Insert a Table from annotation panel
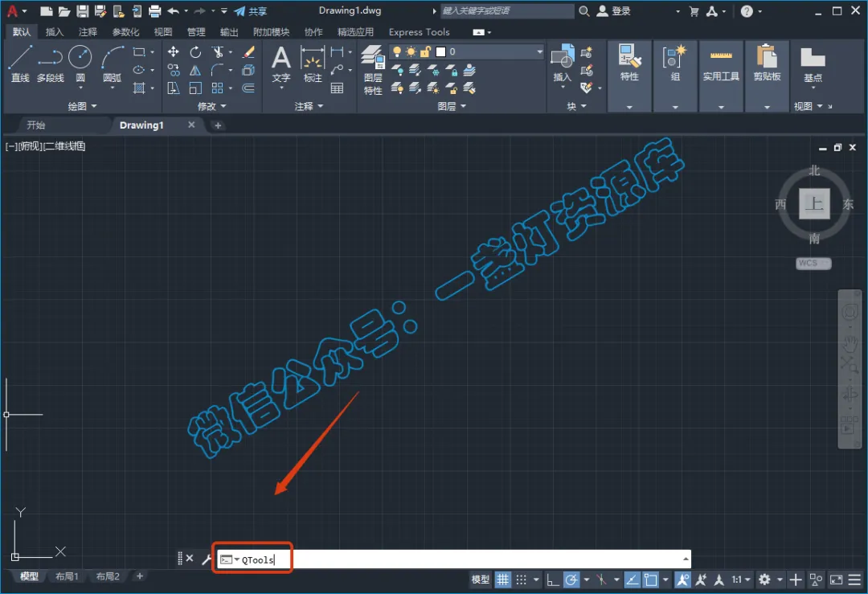 [x=337, y=88]
